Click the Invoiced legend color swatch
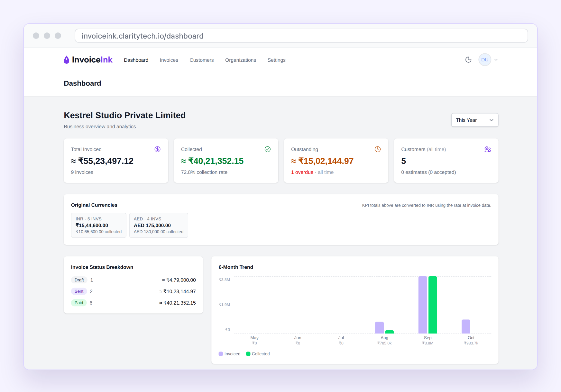The image size is (561, 392). [221, 354]
